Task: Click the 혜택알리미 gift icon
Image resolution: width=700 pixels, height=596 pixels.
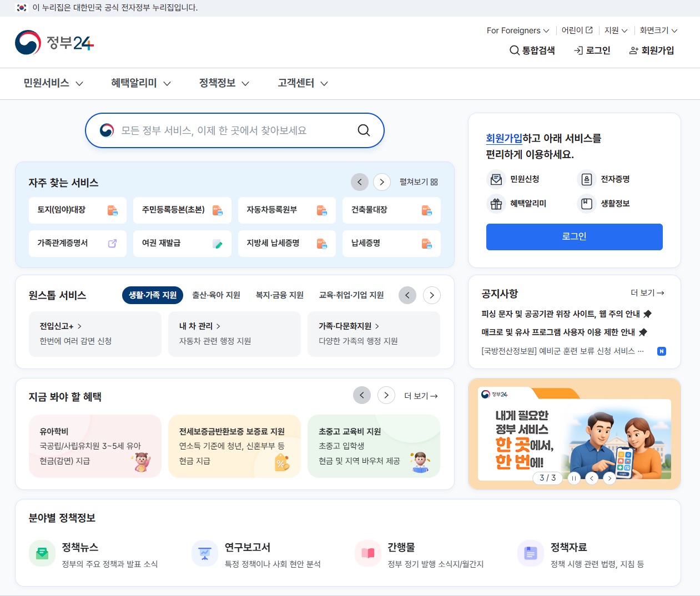Action: click(496, 204)
